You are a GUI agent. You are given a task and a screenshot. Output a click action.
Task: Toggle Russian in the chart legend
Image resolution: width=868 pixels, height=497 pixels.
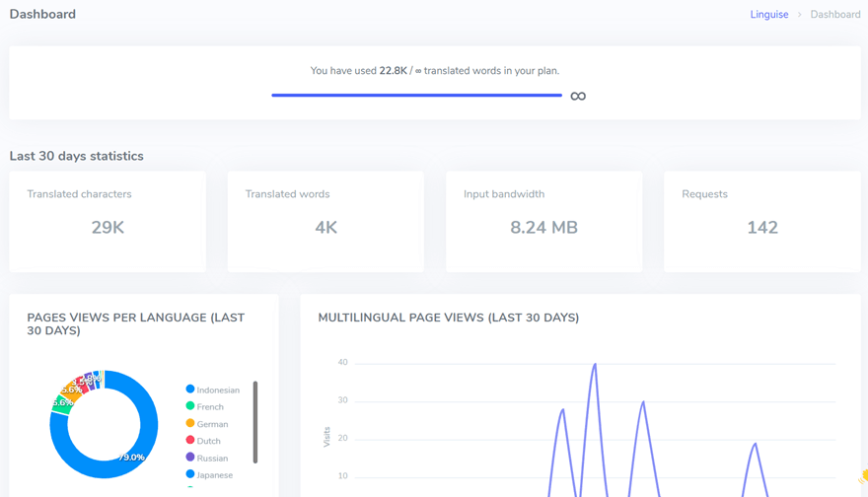(207, 459)
